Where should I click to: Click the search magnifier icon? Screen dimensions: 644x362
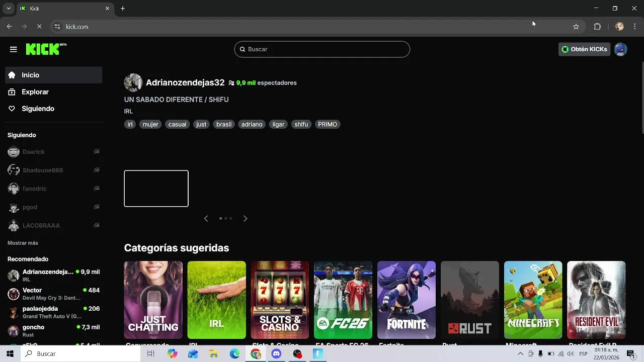click(243, 49)
